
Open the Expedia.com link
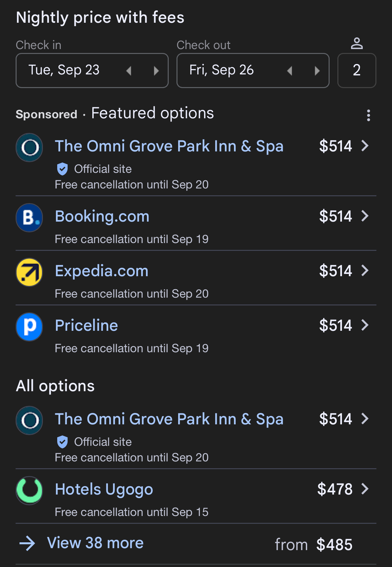[102, 271]
